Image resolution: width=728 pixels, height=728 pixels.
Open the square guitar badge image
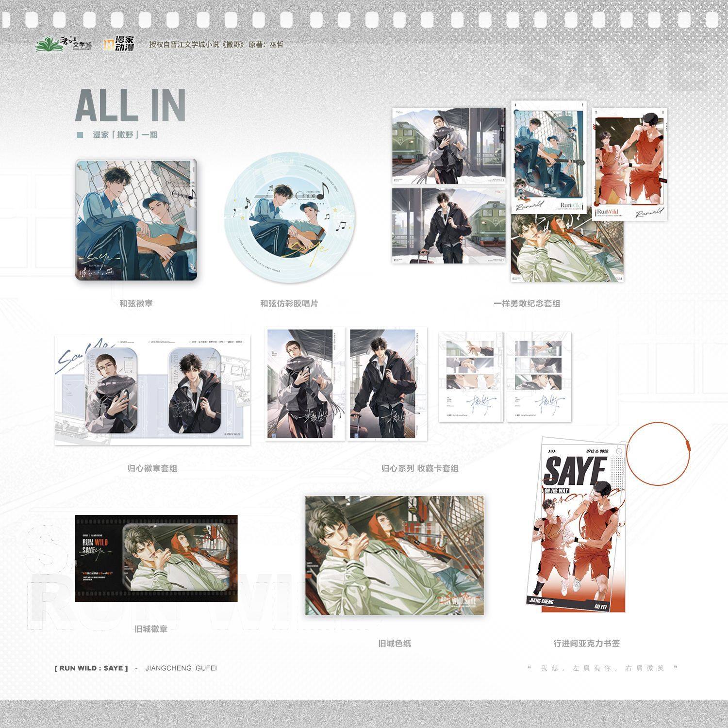[136, 219]
